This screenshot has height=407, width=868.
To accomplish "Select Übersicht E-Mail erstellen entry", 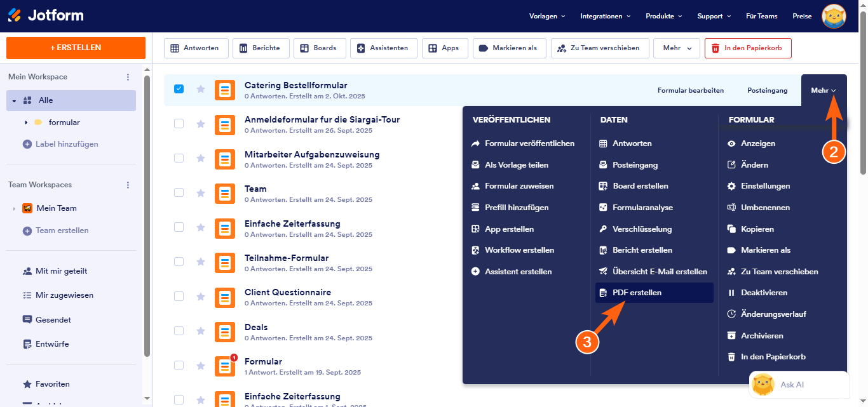I will point(653,272).
